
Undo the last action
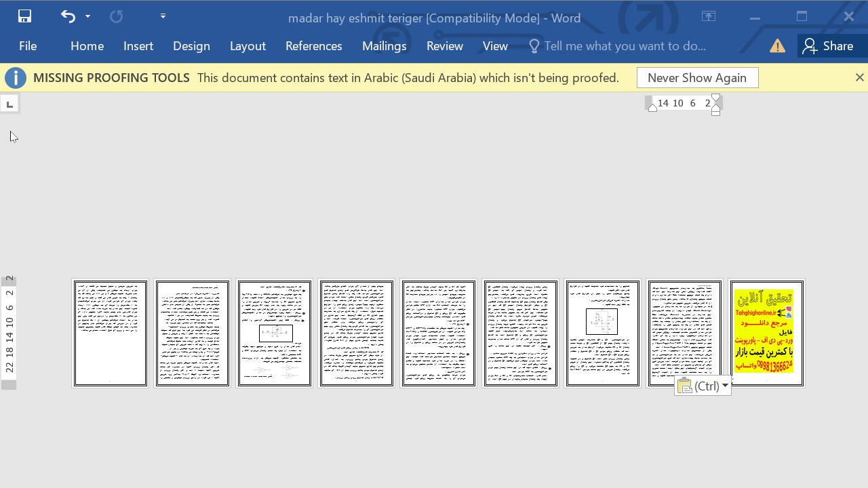pyautogui.click(x=68, y=16)
